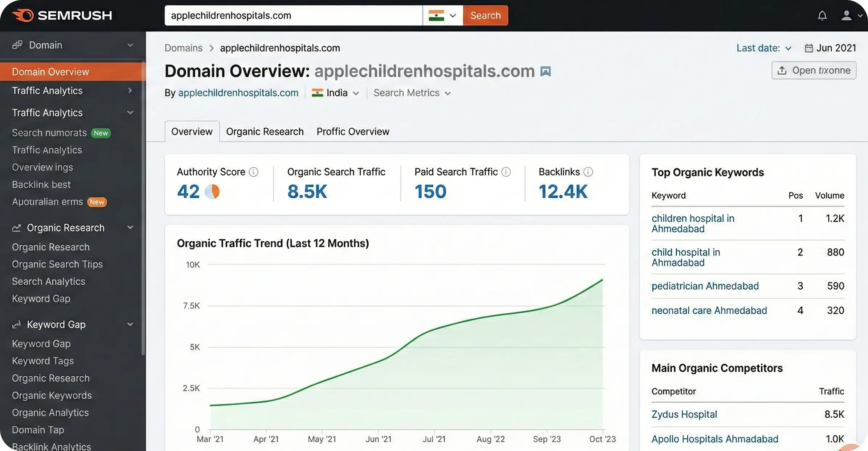The height and width of the screenshot is (451, 868).
Task: Click the calendar icon next to Jun 2021
Action: (808, 48)
